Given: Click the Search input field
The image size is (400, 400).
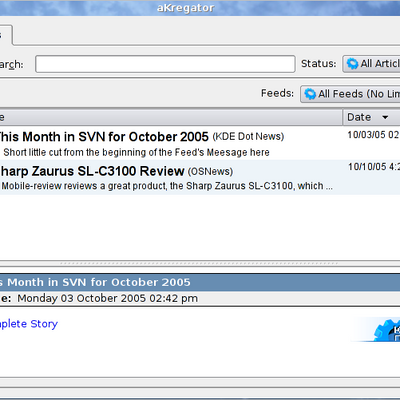Looking at the screenshot, I should [165, 64].
